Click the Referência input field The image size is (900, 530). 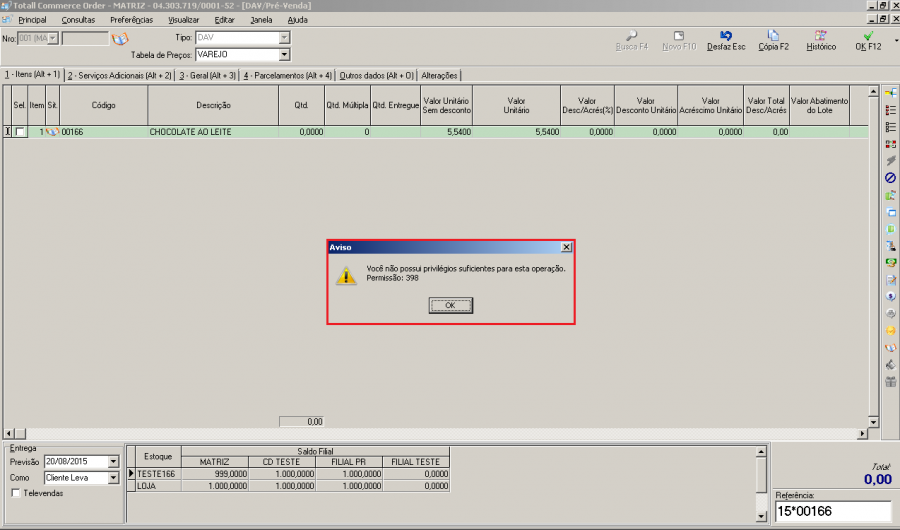(x=832, y=511)
